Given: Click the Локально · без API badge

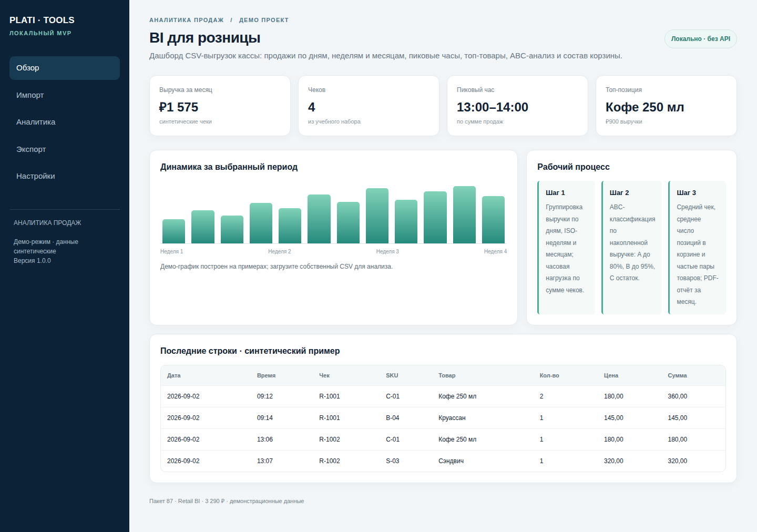Looking at the screenshot, I should (x=701, y=39).
